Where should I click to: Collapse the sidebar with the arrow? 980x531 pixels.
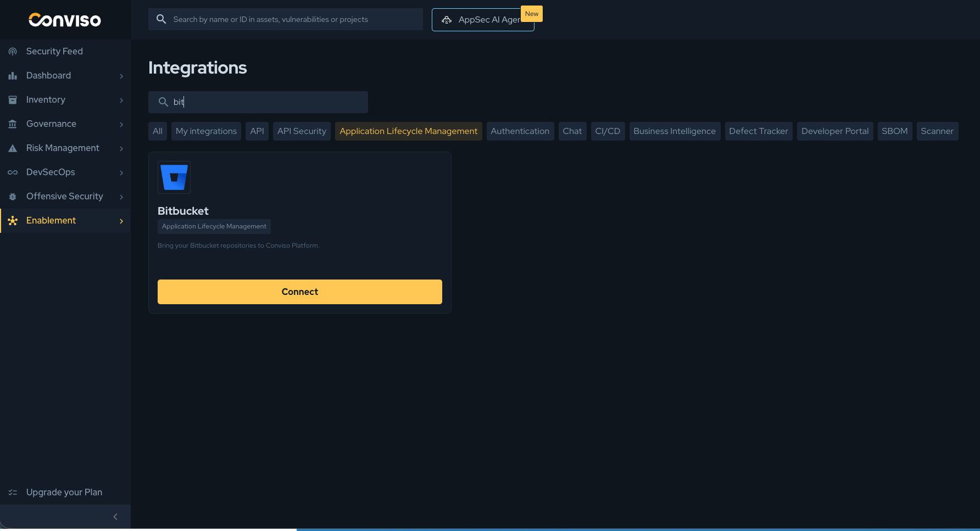click(115, 517)
